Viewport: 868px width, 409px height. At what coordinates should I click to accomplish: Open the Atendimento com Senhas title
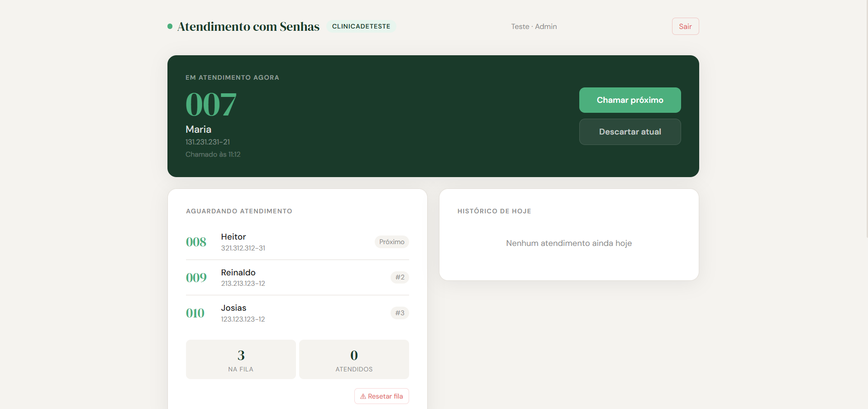[248, 27]
